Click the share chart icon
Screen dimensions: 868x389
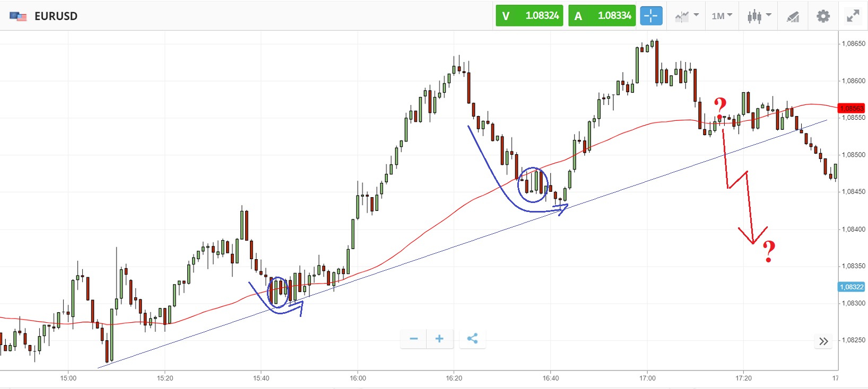[x=472, y=339]
